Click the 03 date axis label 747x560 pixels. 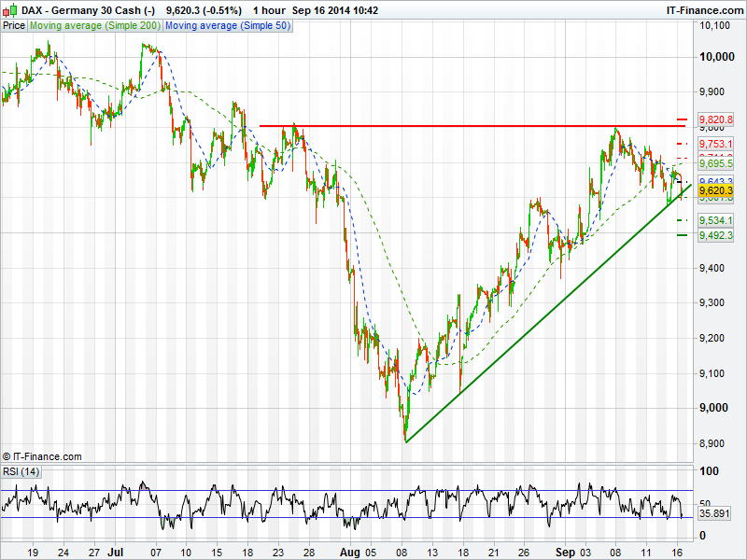pyautogui.click(x=585, y=553)
